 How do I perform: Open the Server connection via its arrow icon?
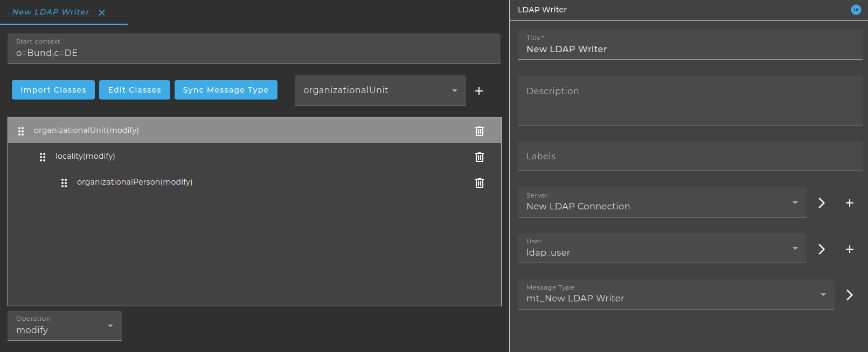[x=822, y=203]
